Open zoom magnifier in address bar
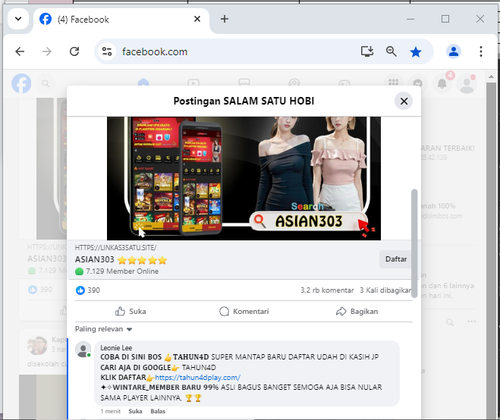The image size is (500, 420). click(391, 52)
